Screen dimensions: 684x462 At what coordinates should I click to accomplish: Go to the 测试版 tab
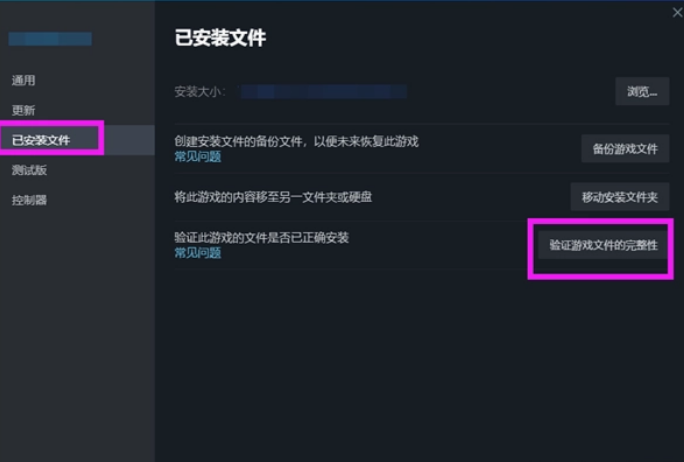pyautogui.click(x=29, y=170)
